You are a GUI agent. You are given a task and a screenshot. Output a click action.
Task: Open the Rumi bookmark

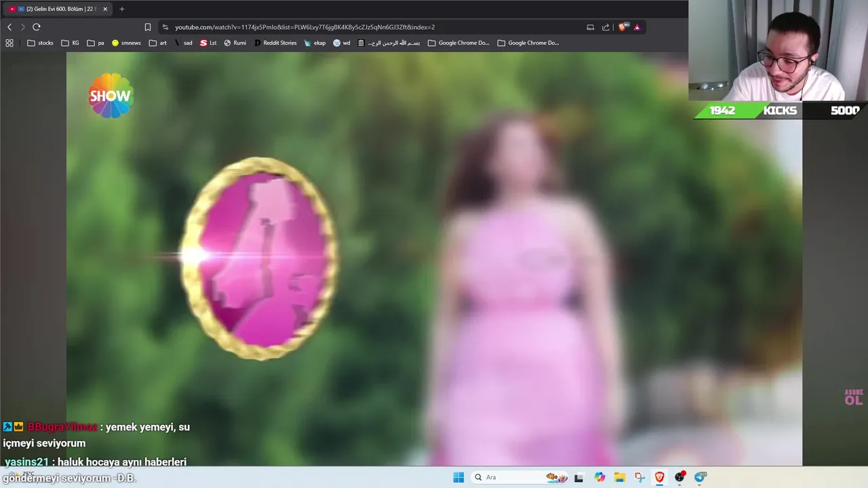[235, 43]
